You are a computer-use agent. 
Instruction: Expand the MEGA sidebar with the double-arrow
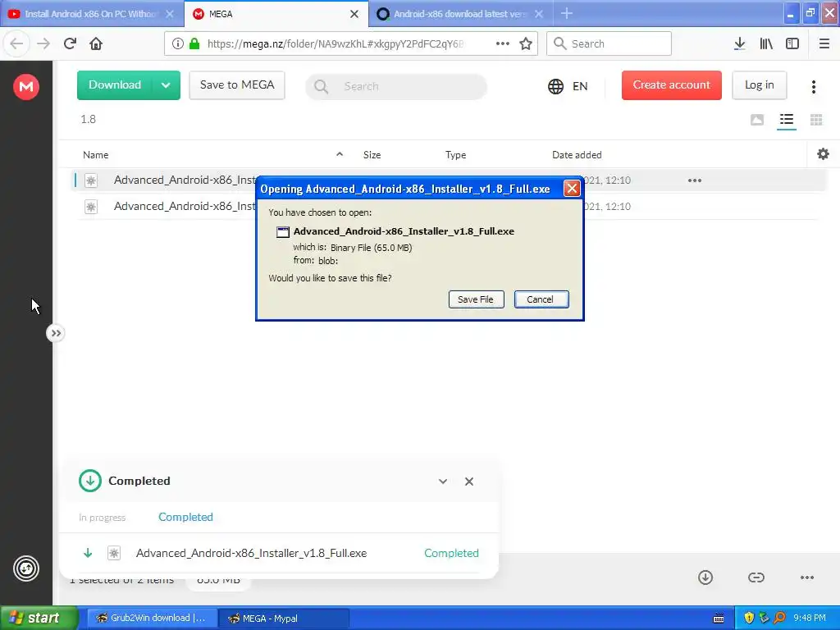(56, 333)
